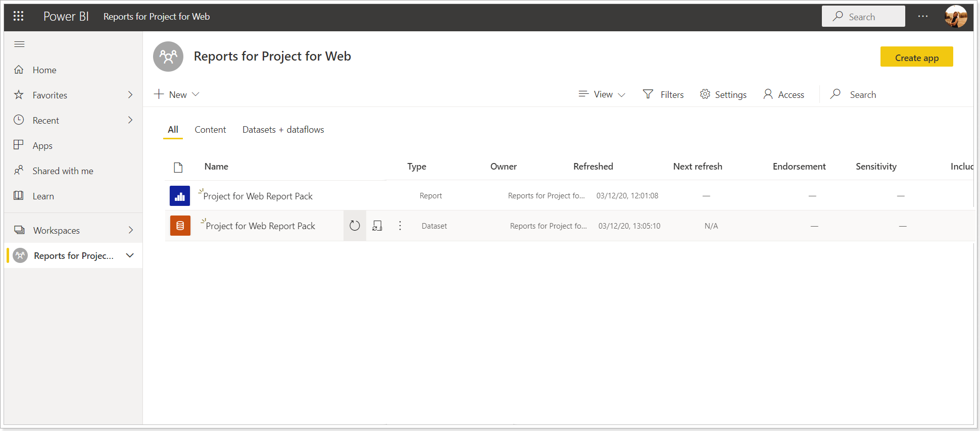Open Learn in sidebar
Screen dimensions: 980x431
[x=43, y=196]
